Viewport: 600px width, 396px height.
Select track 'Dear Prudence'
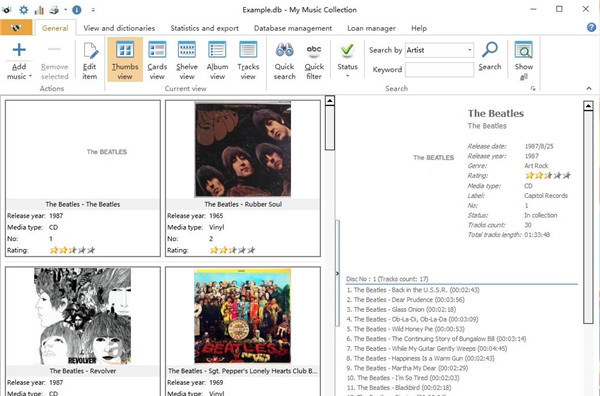pos(406,300)
